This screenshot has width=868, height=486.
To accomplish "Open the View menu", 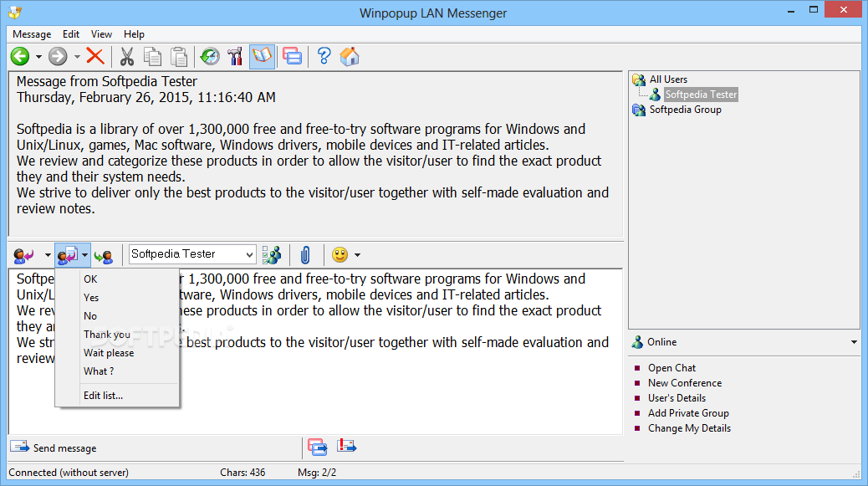I will tap(101, 34).
